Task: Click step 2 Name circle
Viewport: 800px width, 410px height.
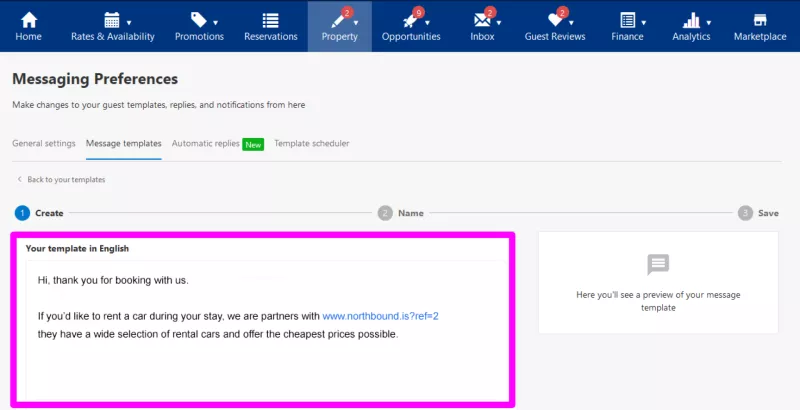Action: [385, 213]
